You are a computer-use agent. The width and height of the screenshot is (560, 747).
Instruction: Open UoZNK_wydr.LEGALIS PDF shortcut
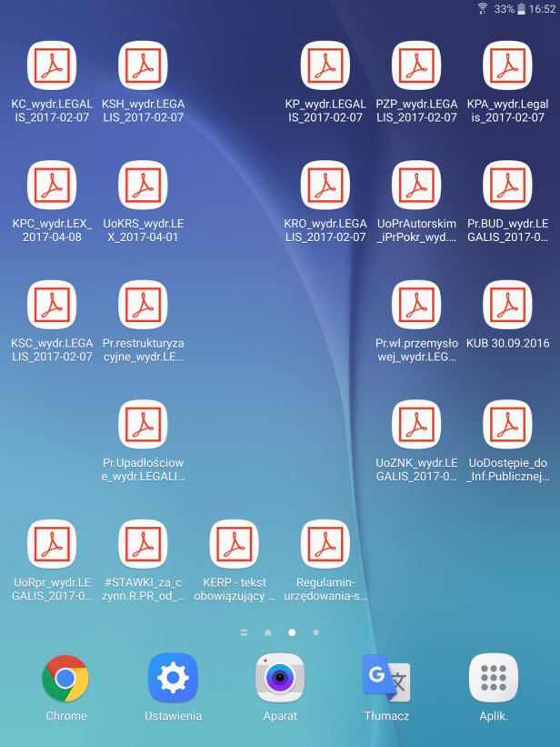tap(416, 425)
